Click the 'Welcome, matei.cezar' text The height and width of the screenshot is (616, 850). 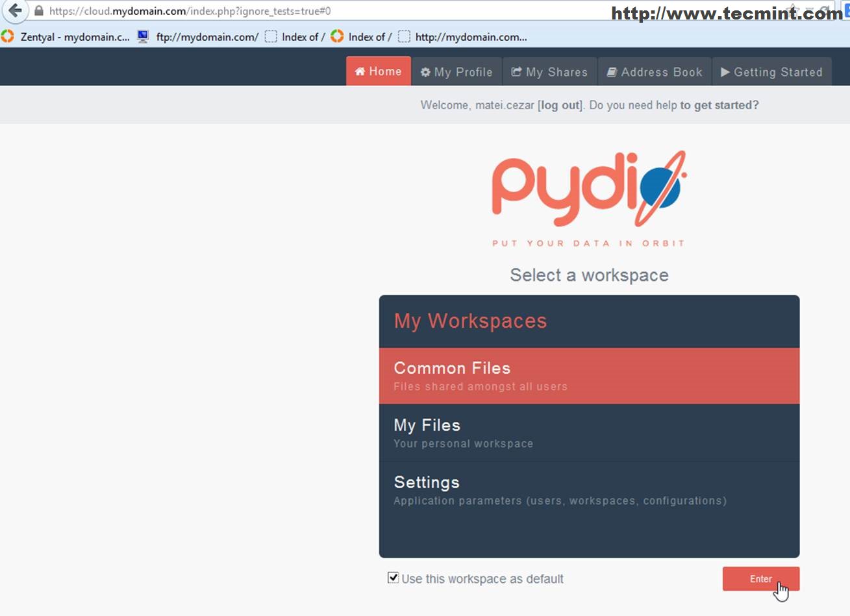(477, 105)
